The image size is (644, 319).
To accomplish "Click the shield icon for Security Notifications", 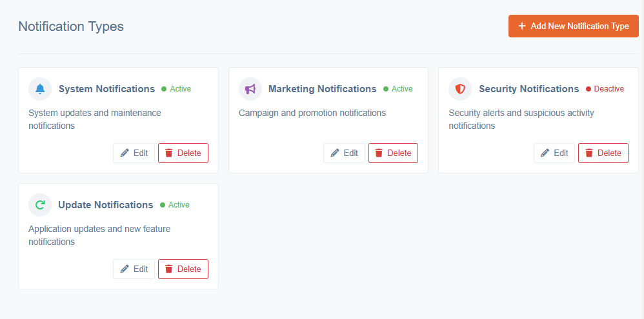I will click(460, 89).
